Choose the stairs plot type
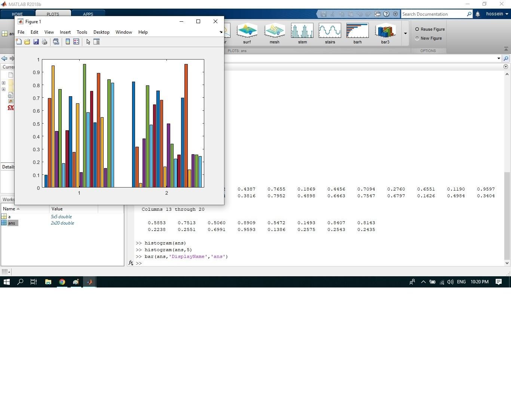The image size is (511, 420). coord(330,34)
